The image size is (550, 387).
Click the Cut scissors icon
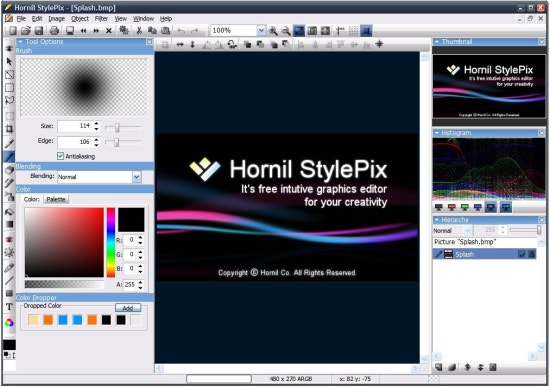pos(139,31)
